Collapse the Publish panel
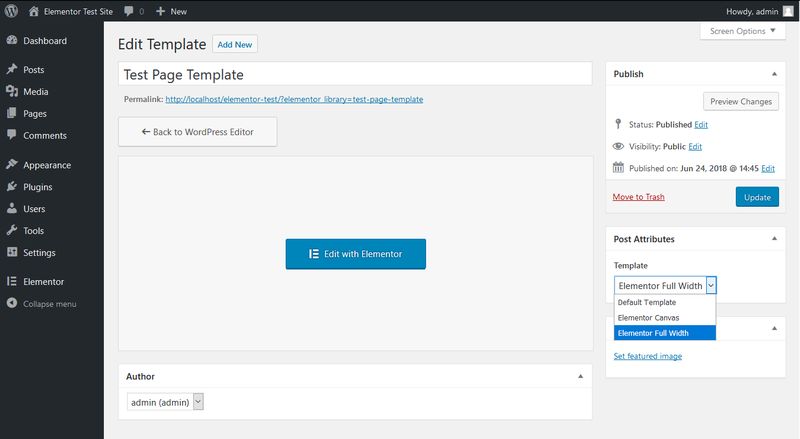The width and height of the screenshot is (800, 439). 774,74
